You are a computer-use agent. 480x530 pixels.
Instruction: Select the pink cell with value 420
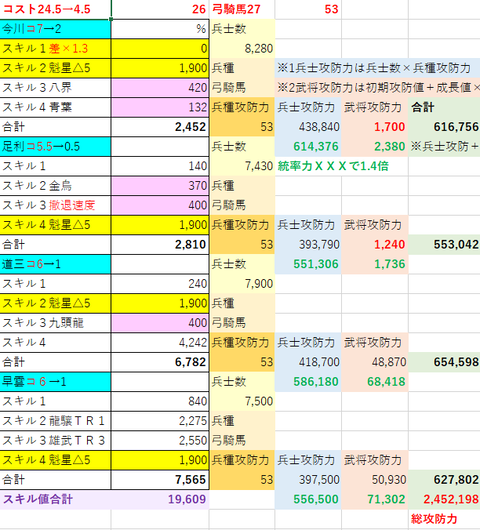(x=160, y=88)
